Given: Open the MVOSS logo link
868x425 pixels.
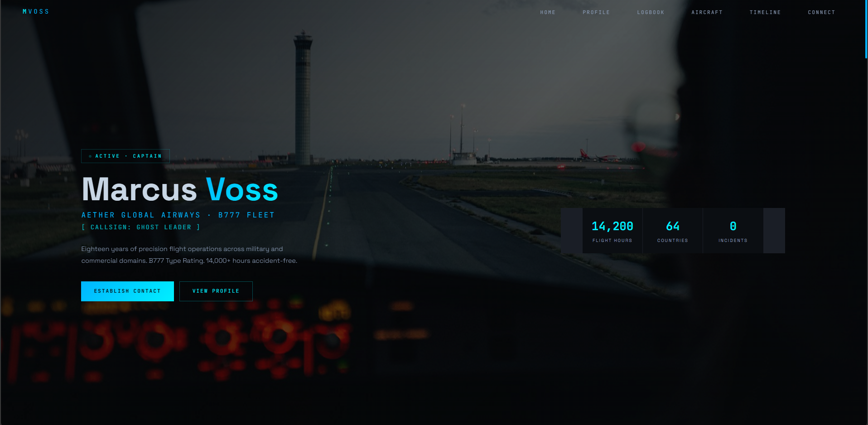Looking at the screenshot, I should tap(36, 12).
